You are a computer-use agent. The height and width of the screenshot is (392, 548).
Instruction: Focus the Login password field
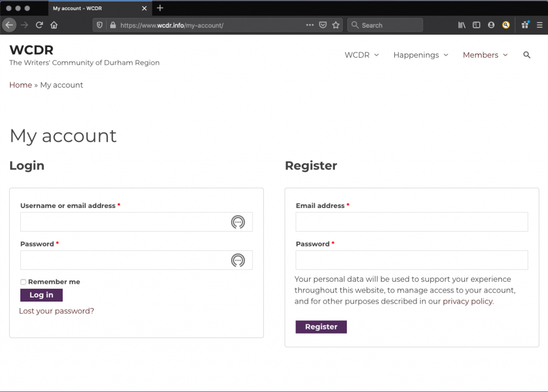(x=136, y=260)
